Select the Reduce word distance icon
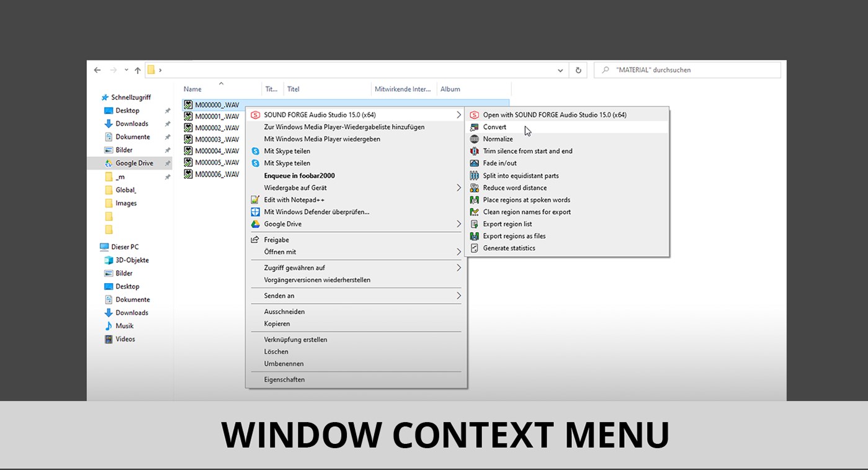 point(475,188)
